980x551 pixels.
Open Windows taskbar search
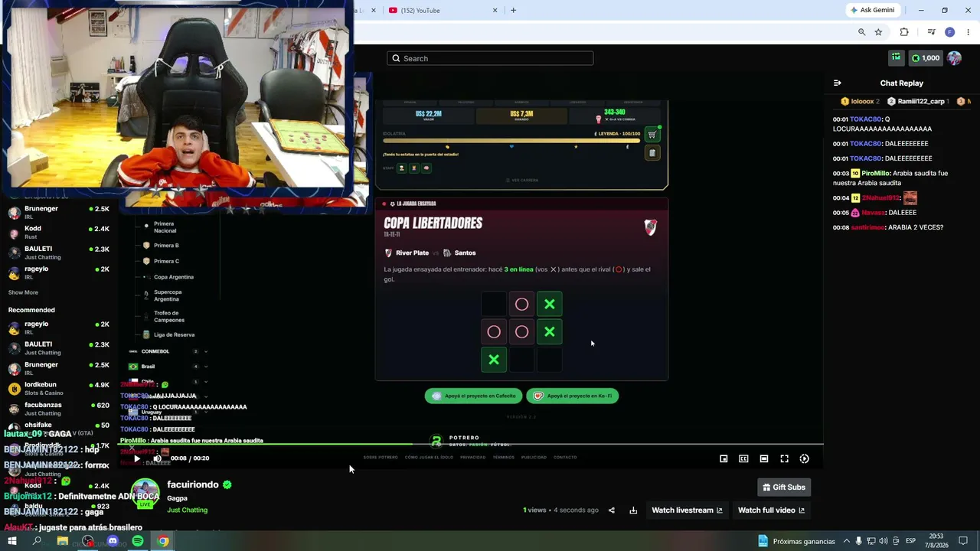[37, 541]
